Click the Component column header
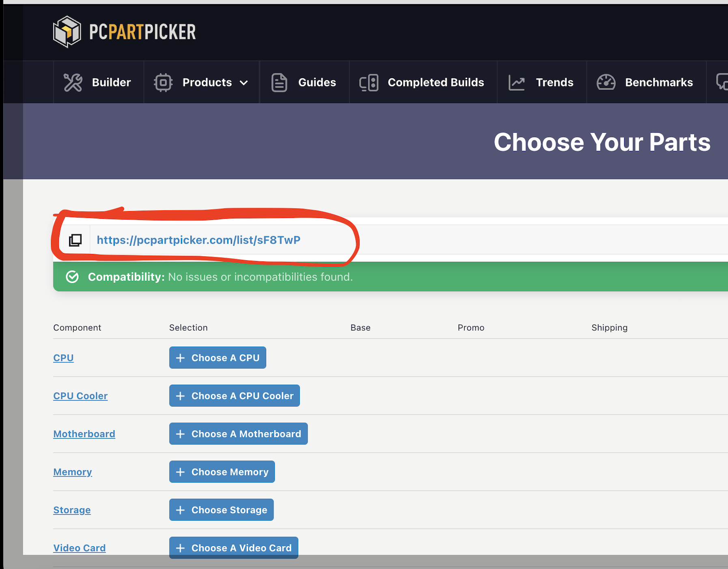 (x=77, y=328)
